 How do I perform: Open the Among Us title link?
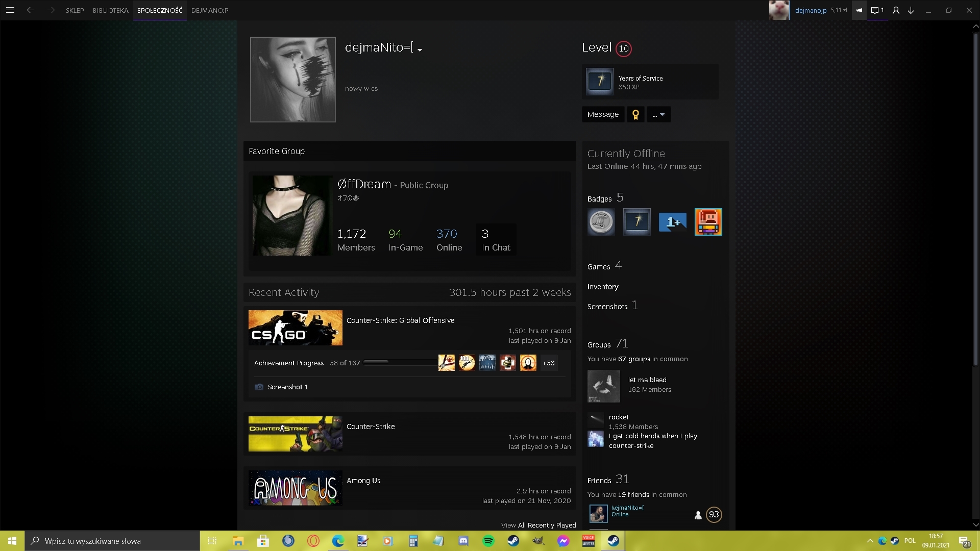point(363,481)
